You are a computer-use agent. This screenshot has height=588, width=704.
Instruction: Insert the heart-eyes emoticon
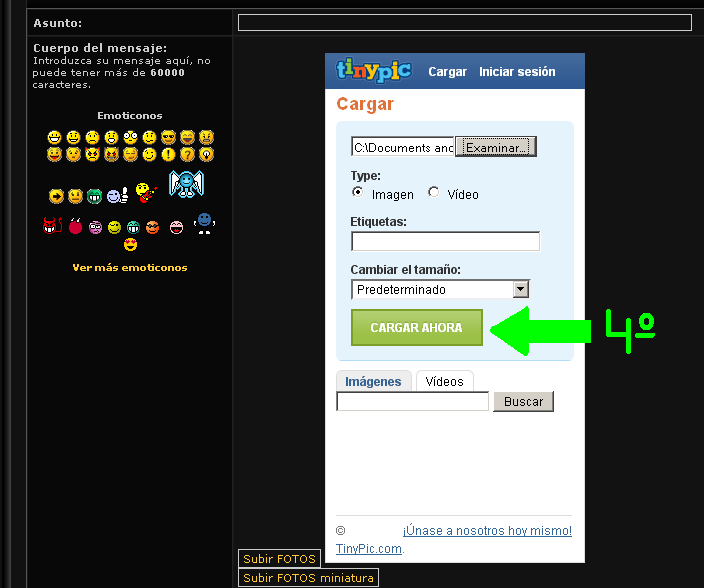point(130,245)
